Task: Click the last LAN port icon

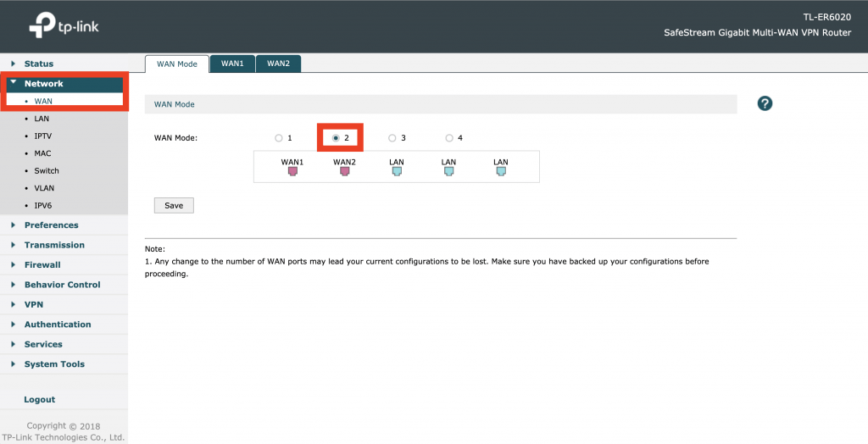Action: click(x=500, y=170)
